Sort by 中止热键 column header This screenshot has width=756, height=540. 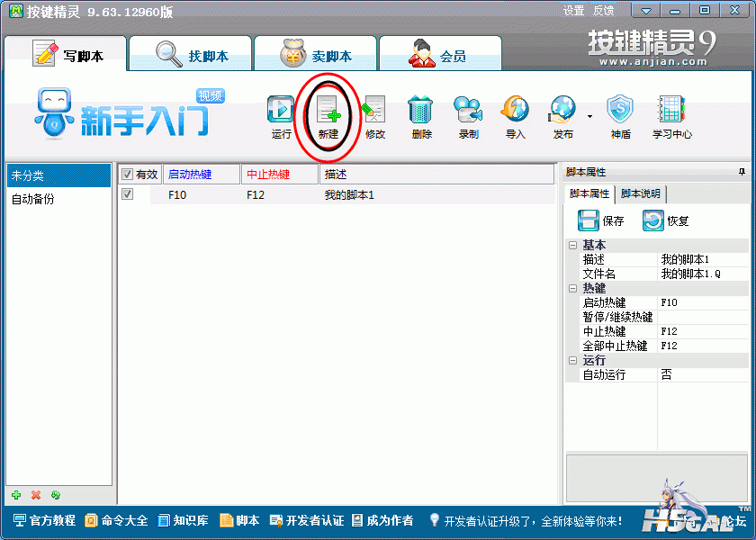pos(280,174)
